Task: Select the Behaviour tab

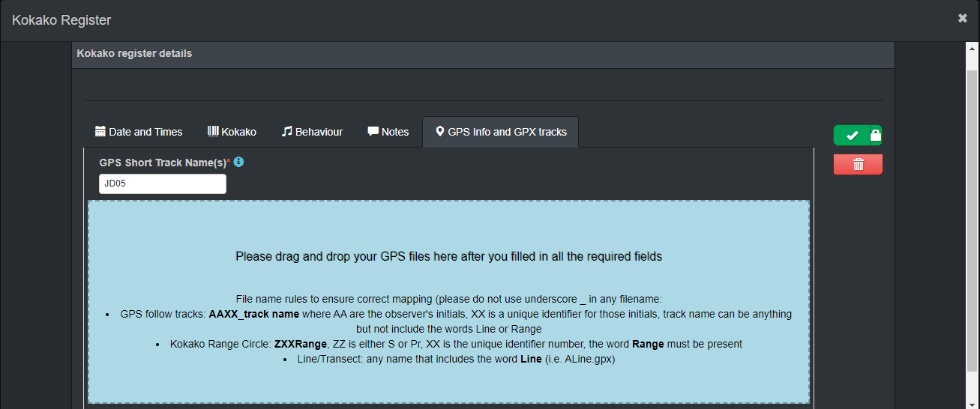Action: (312, 132)
